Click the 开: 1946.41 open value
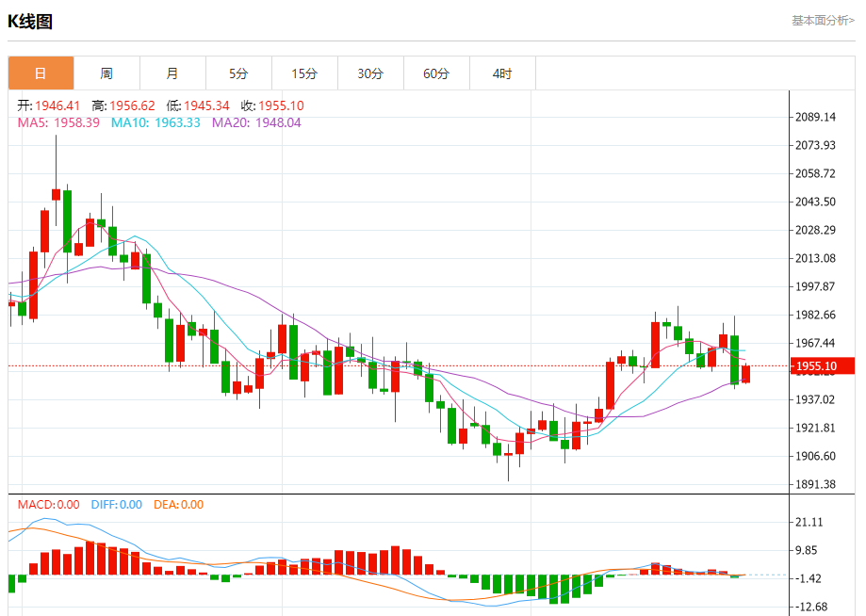The image size is (866, 616). (49, 105)
